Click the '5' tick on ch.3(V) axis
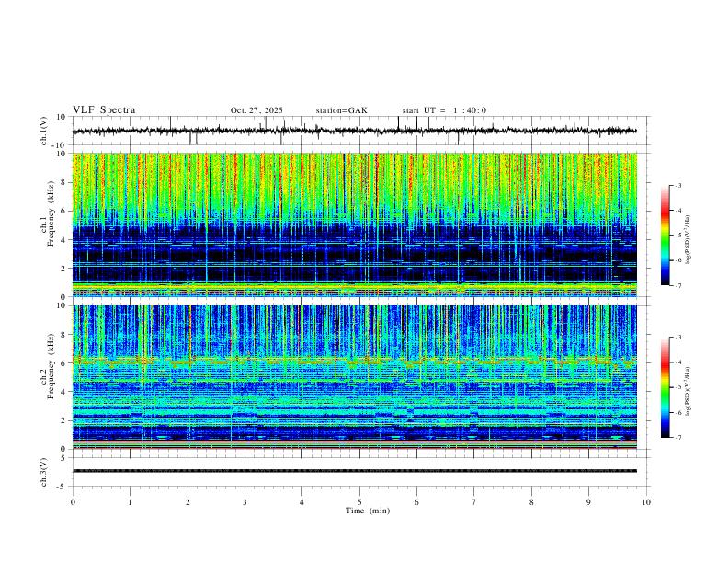This screenshot has width=728, height=563. (x=63, y=458)
